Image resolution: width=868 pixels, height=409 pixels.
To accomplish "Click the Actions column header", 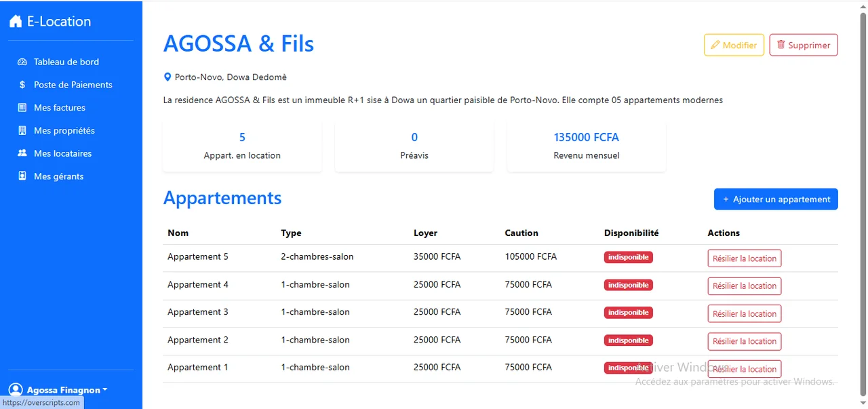I will click(724, 233).
